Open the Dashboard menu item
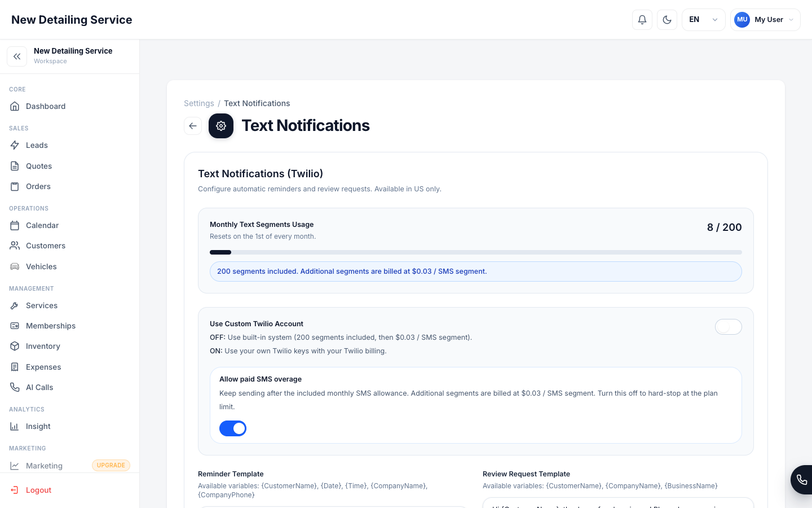 coord(70,106)
